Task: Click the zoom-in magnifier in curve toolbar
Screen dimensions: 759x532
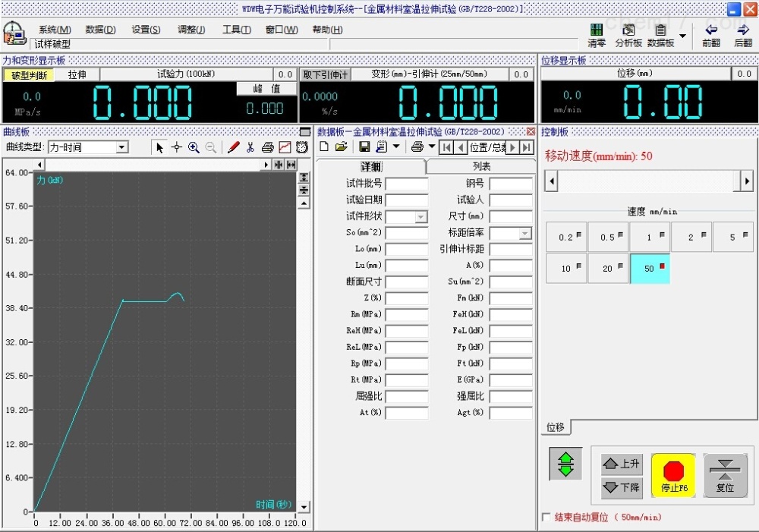Action: 194,147
